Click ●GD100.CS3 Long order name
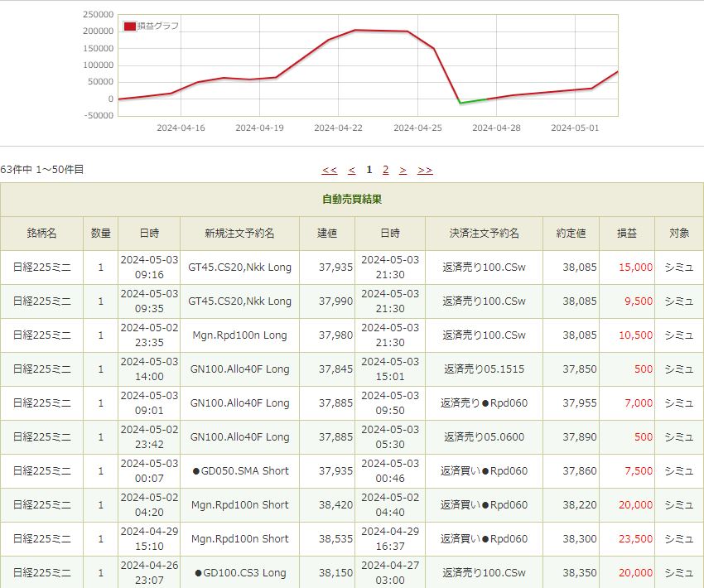Viewport: 704px width, 588px height. pyautogui.click(x=240, y=573)
